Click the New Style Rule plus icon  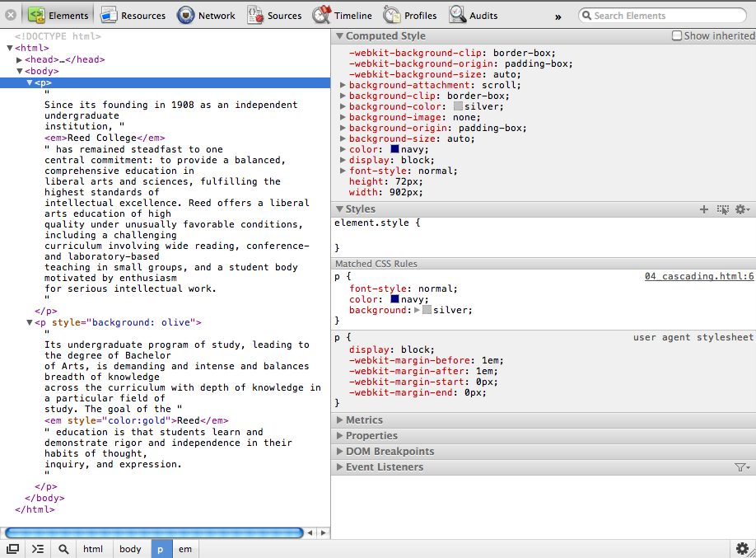704,209
